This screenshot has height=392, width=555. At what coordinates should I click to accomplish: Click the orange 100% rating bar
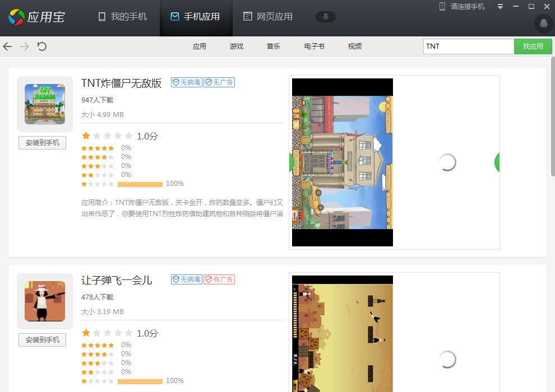click(140, 184)
